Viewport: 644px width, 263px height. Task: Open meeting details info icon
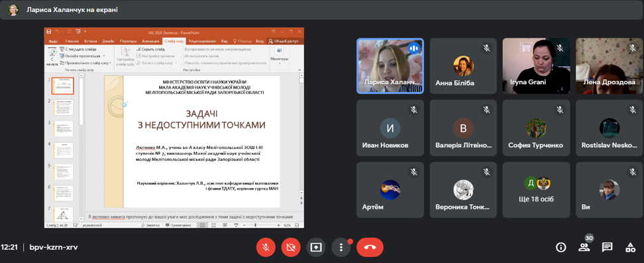coord(561,247)
